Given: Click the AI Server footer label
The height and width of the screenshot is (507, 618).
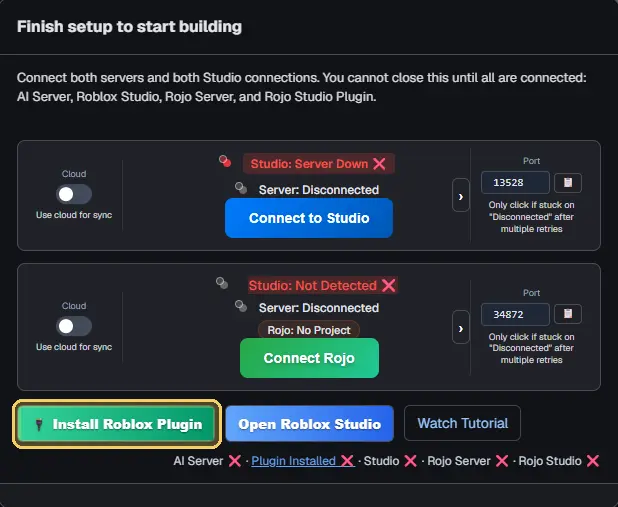Looking at the screenshot, I should 198,461.
